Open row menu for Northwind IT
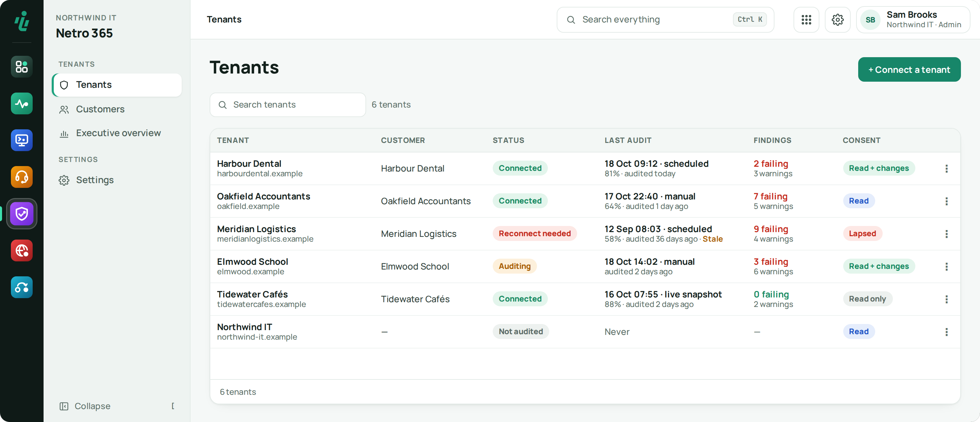980x422 pixels. [946, 332]
